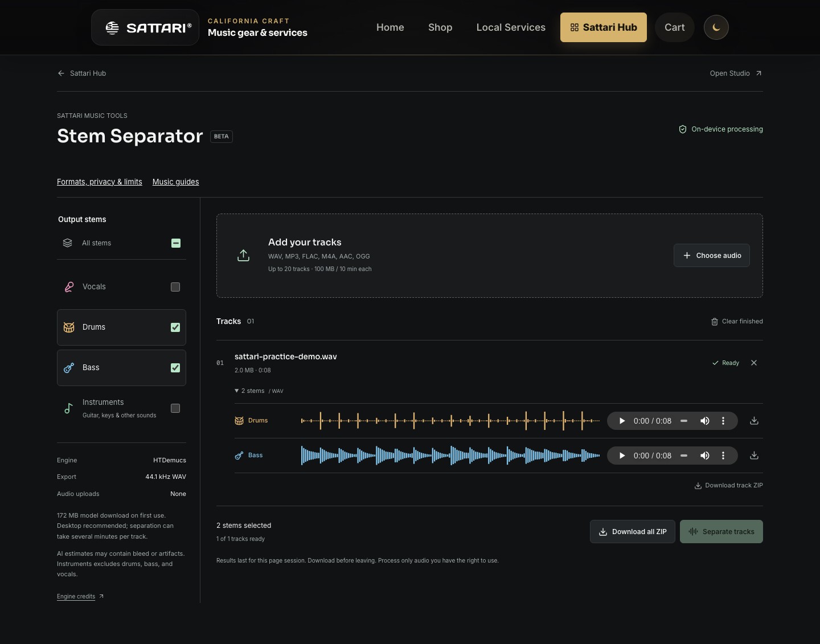820x644 pixels.
Task: Open more options for Bass player
Action: [x=723, y=456]
